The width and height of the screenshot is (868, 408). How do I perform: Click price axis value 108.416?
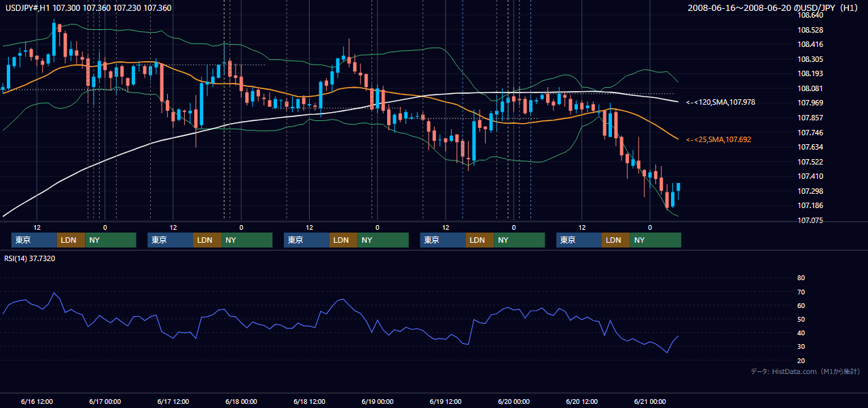click(x=810, y=44)
